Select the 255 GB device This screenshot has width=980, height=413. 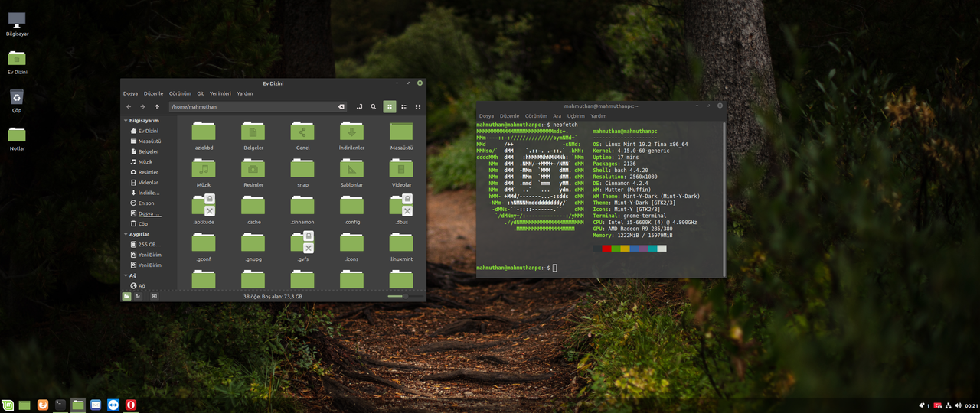click(x=149, y=245)
